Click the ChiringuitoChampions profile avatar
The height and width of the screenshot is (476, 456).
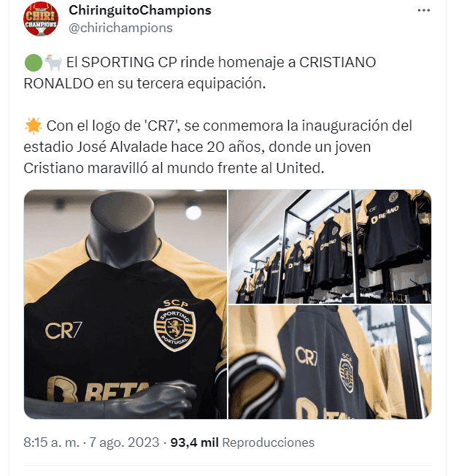click(x=41, y=19)
